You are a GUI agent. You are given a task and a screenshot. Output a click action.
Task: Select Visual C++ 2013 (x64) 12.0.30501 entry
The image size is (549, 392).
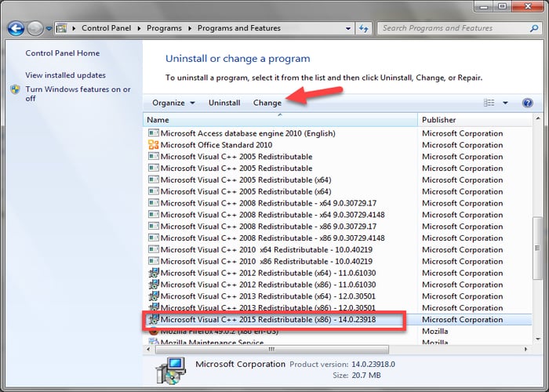tap(268, 296)
